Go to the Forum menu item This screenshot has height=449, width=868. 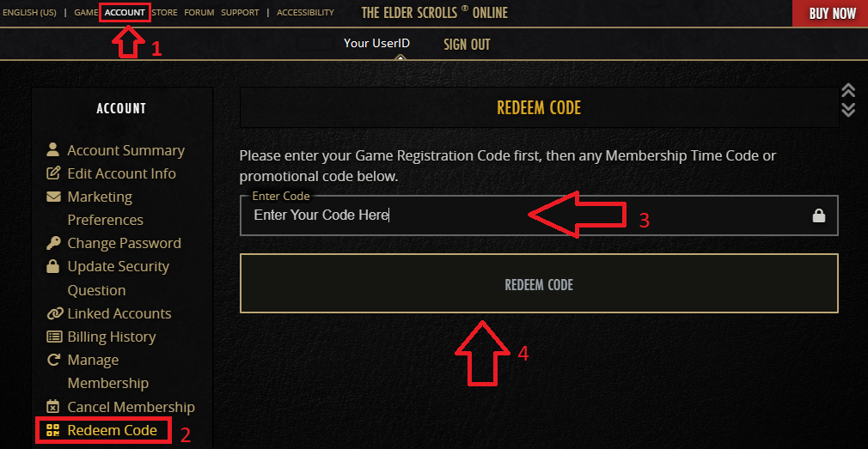tap(199, 13)
